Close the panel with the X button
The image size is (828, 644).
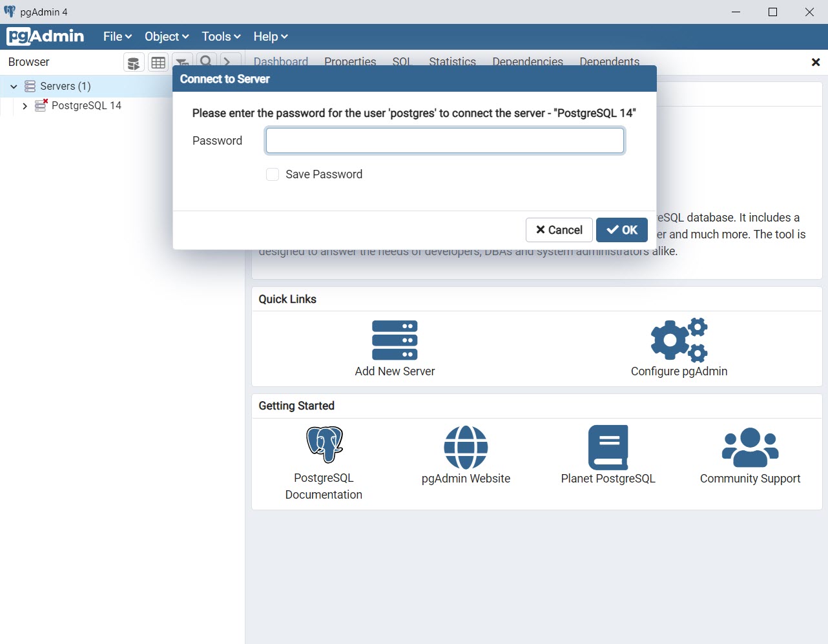815,62
